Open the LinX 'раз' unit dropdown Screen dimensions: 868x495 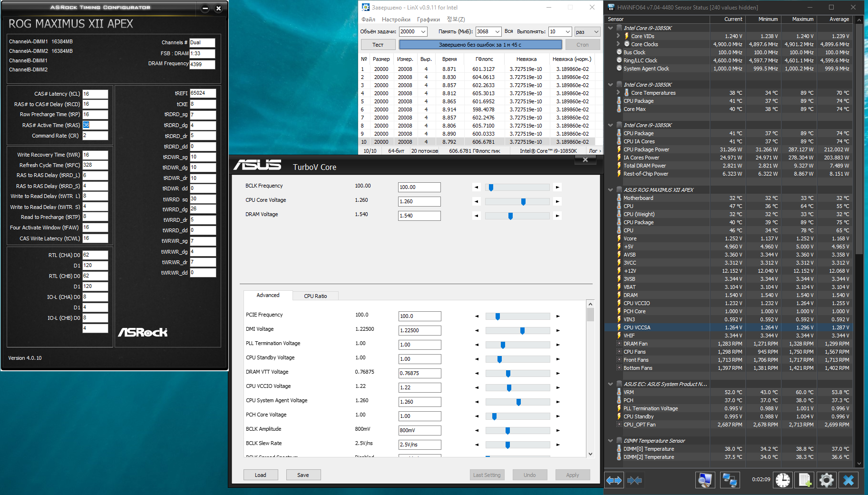click(x=587, y=31)
